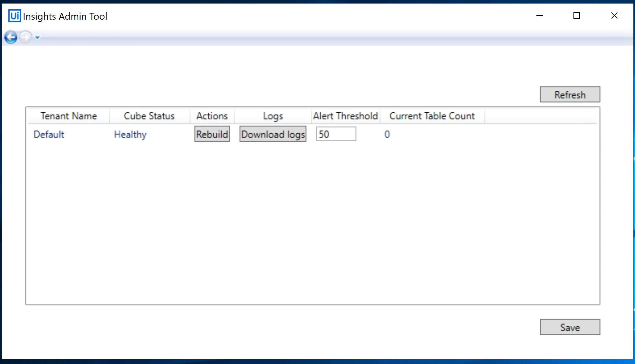Focus the Alert Threshold field showing 50
The image size is (635, 364).
coord(336,134)
